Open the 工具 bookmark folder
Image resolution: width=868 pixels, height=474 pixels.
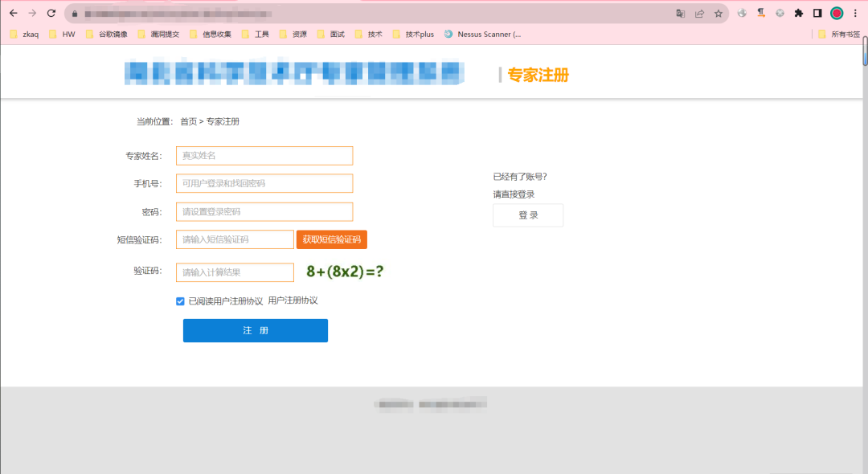(x=256, y=35)
